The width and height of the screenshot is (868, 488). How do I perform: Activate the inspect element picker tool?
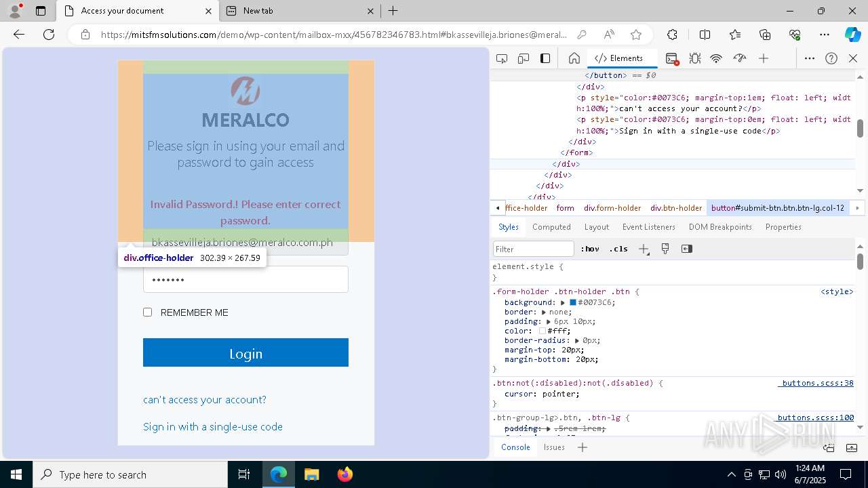(502, 58)
